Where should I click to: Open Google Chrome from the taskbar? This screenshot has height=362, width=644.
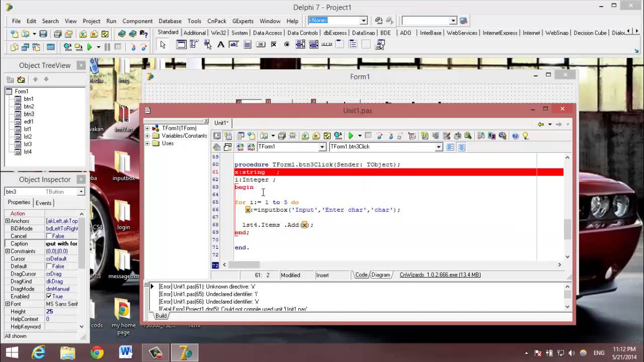[97, 352]
